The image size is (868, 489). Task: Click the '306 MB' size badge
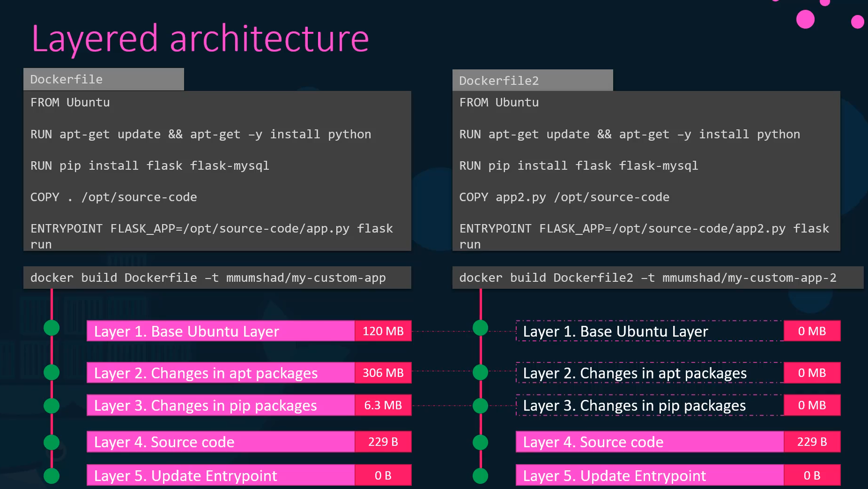[383, 373]
